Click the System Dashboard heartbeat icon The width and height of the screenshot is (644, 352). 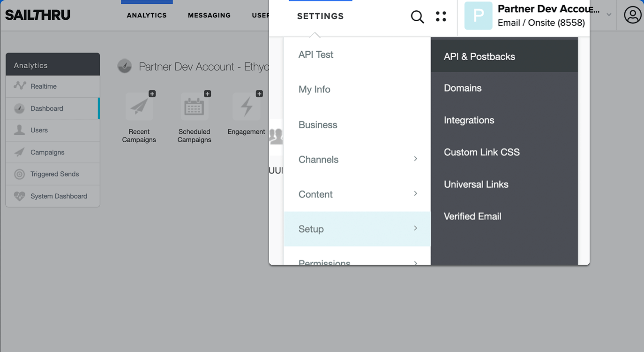pos(19,196)
